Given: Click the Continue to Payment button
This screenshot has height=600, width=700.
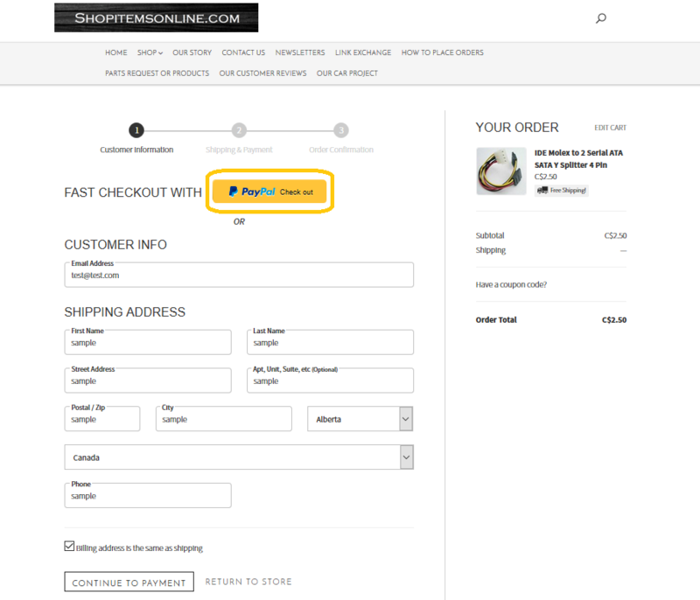Looking at the screenshot, I should 129,583.
